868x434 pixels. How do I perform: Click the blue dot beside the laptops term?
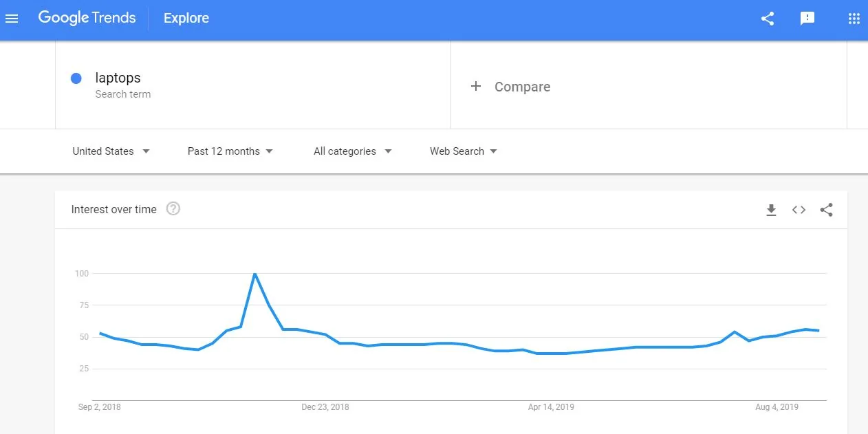pos(76,78)
